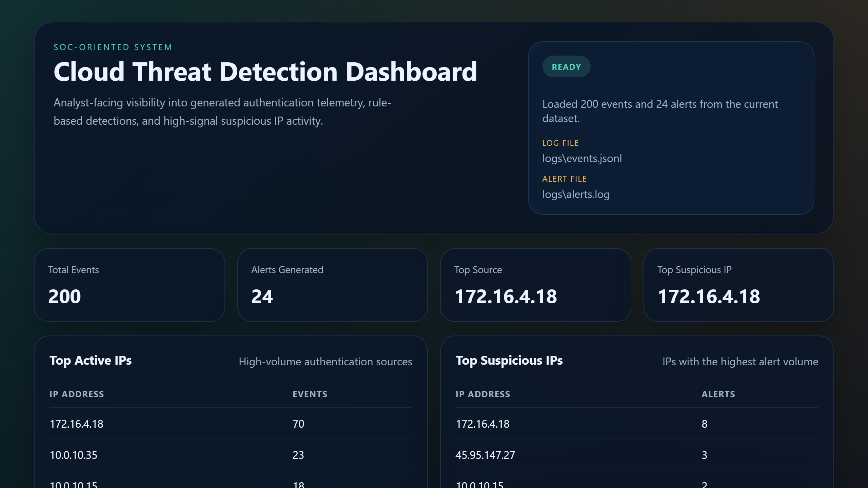Click the SOC-ORIENTED SYSTEM label

(113, 47)
